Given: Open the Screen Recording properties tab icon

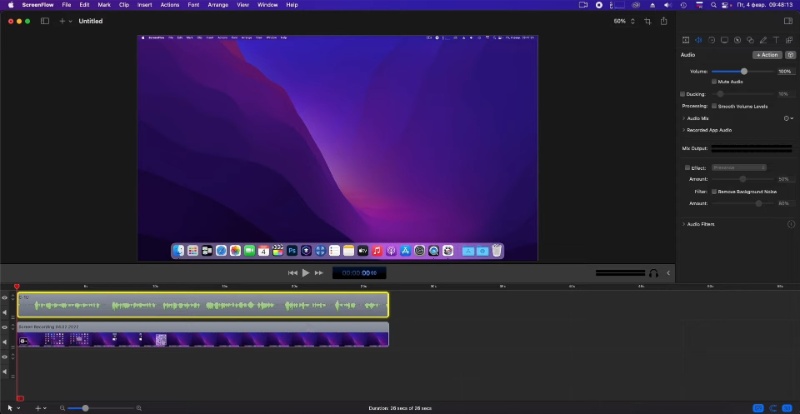Looking at the screenshot, I should (724, 40).
